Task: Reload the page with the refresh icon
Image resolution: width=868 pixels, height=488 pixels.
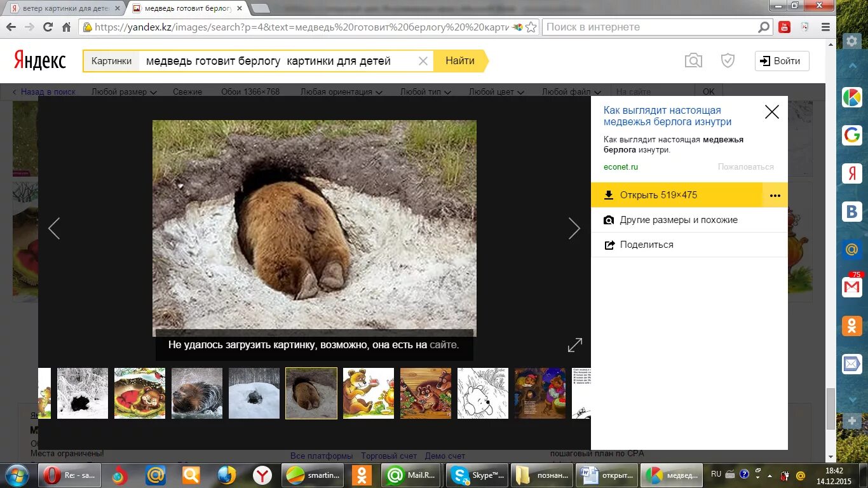Action: 48,27
